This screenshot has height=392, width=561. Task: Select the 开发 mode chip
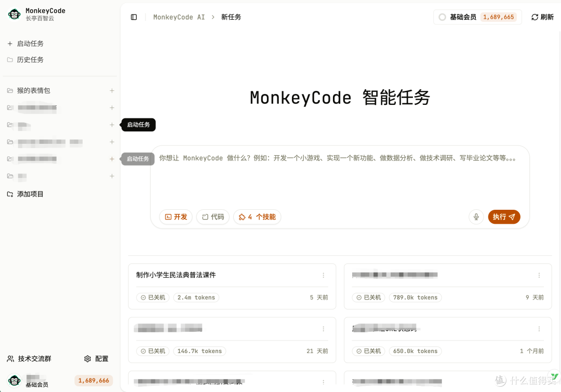(x=176, y=217)
